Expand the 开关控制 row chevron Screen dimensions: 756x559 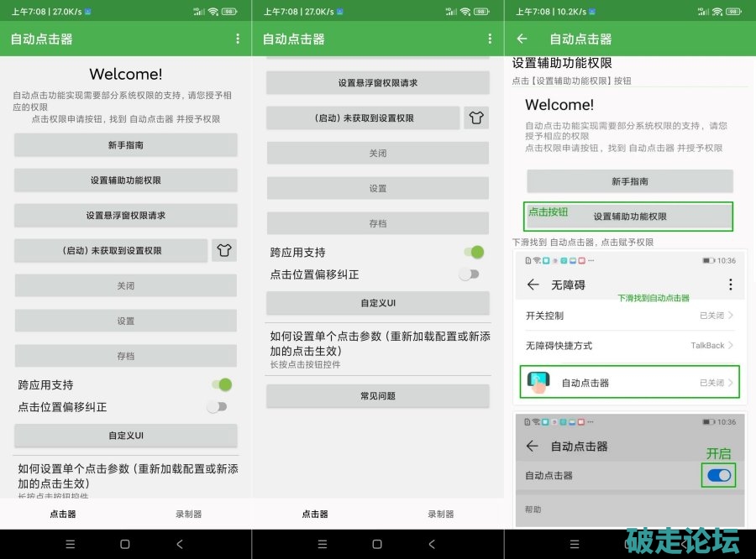click(x=731, y=316)
